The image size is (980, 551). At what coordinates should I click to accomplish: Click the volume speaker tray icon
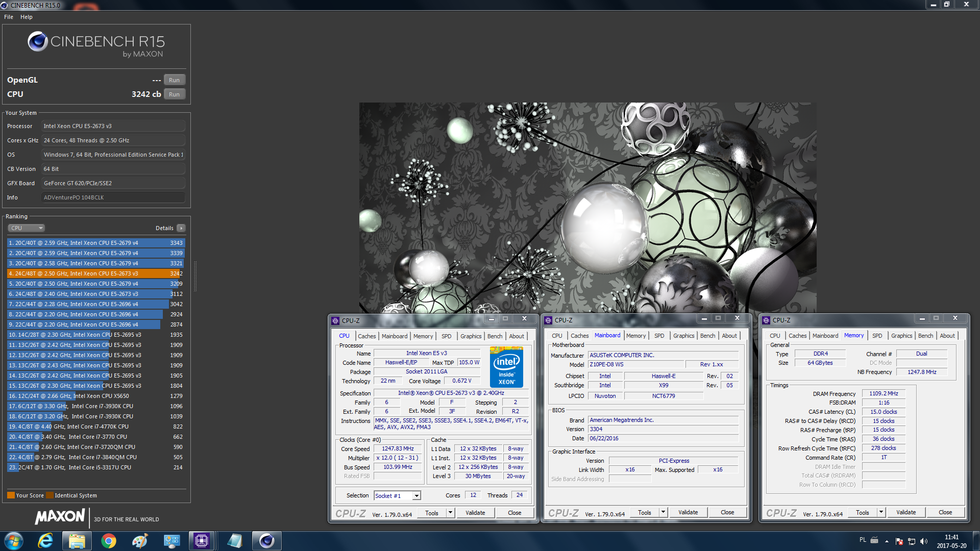[924, 541]
